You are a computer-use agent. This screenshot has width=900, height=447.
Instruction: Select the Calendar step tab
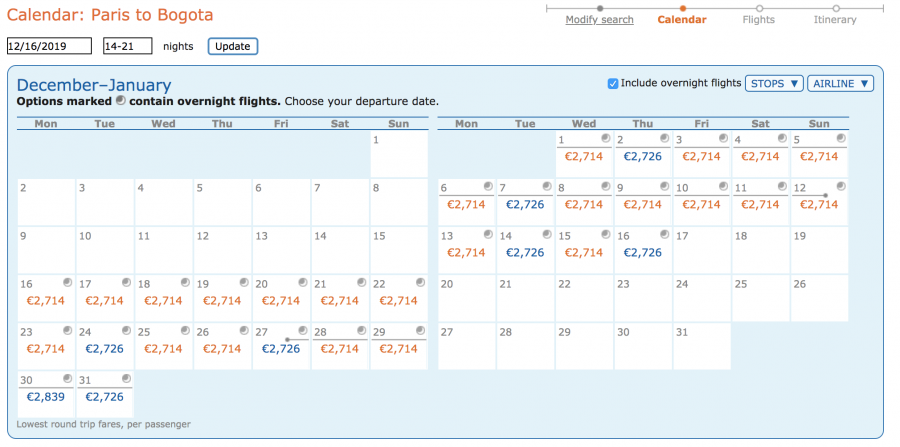682,20
